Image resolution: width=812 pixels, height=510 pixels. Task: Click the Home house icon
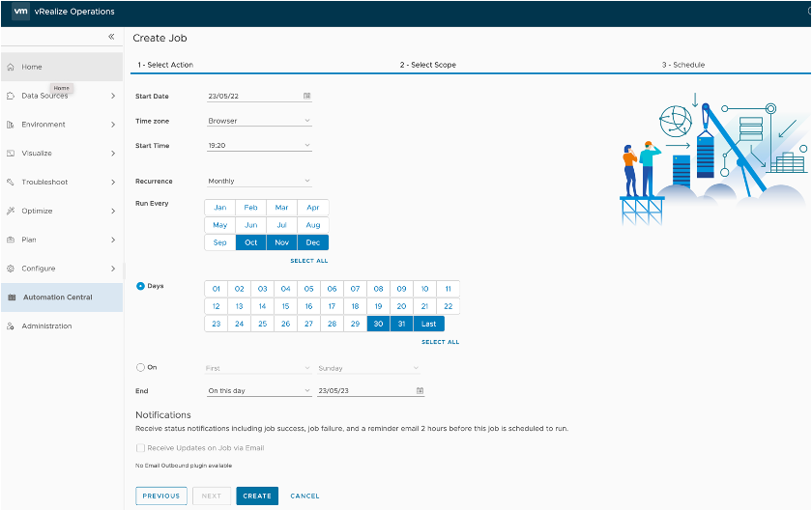pos(11,67)
